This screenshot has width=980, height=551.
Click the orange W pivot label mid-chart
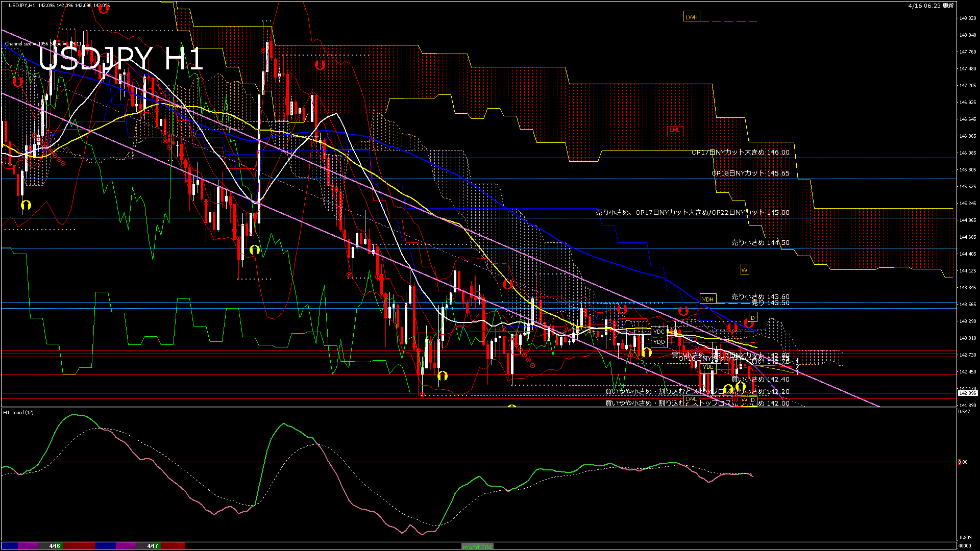point(745,270)
